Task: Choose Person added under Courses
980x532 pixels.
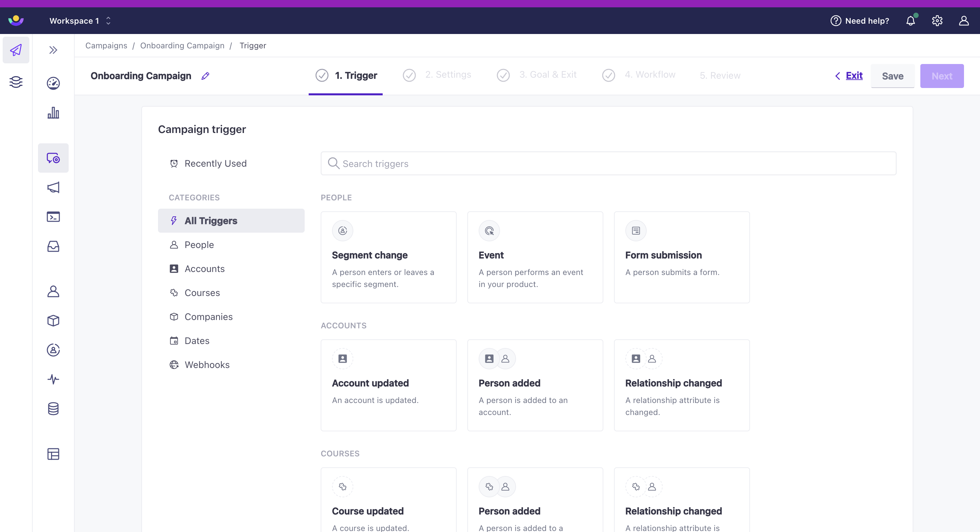Action: tap(535, 500)
